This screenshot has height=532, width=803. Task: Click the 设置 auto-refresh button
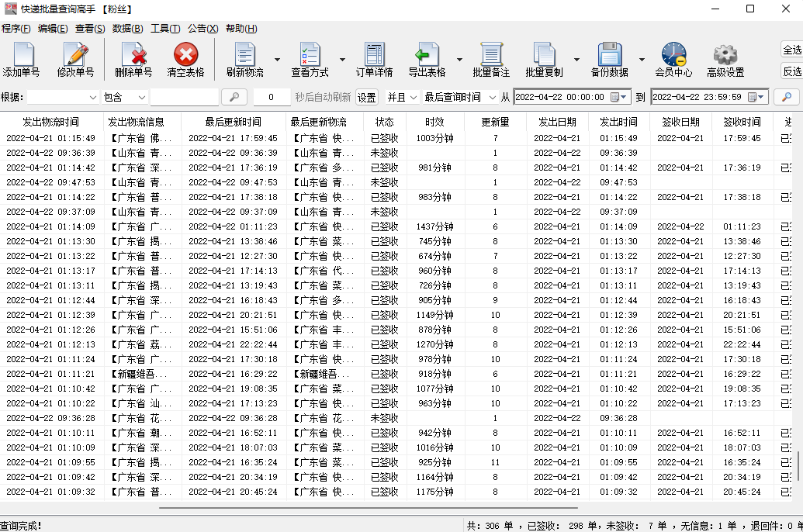coord(367,97)
